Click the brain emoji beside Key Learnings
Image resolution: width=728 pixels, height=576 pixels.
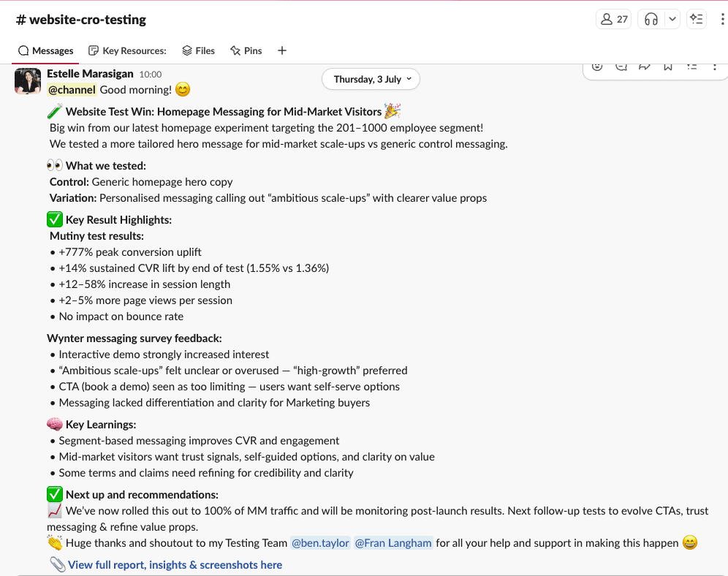coord(54,424)
